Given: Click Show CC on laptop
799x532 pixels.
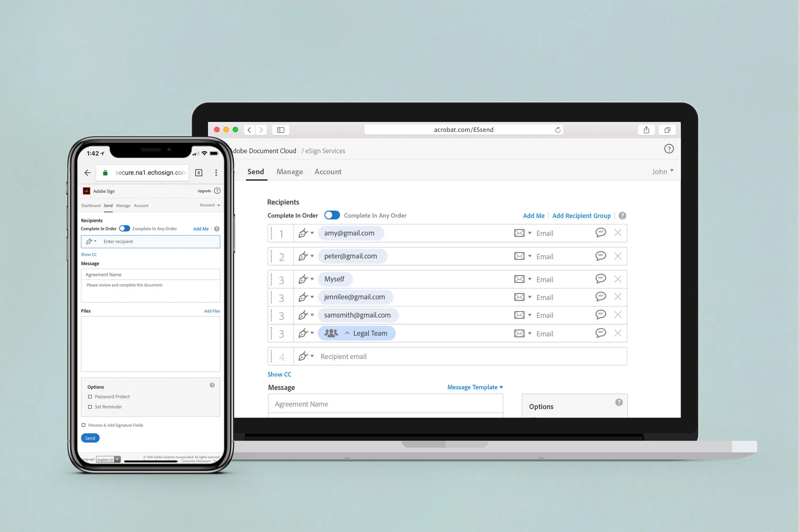Looking at the screenshot, I should coord(279,374).
